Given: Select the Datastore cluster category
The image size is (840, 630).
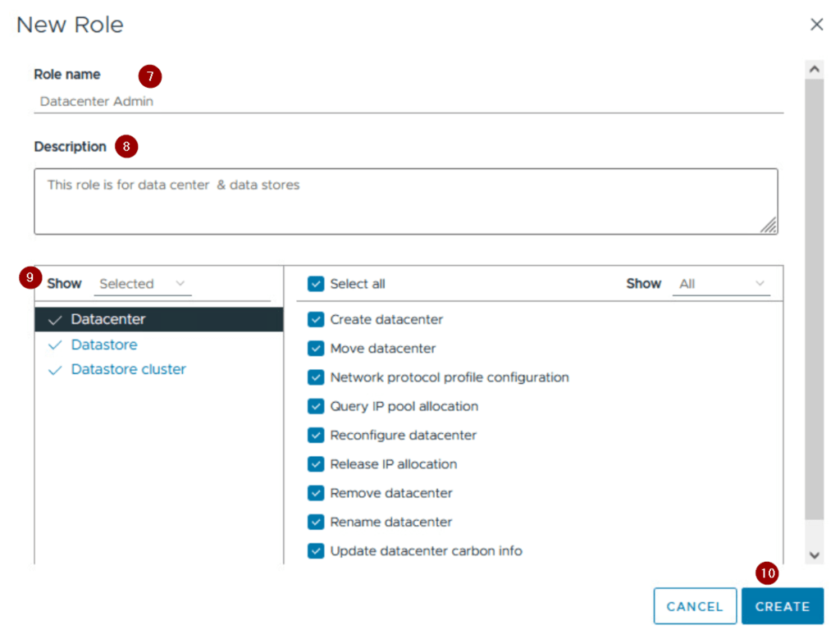Looking at the screenshot, I should (x=128, y=370).
